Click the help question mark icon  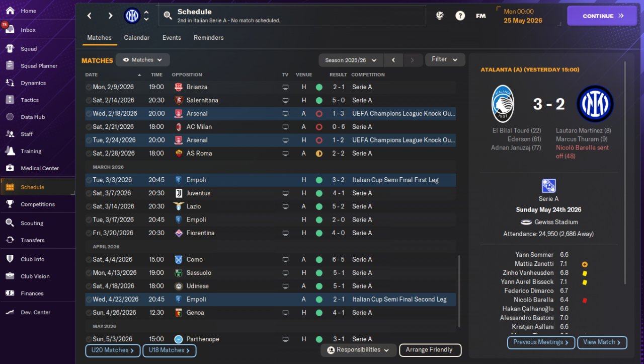pos(460,16)
